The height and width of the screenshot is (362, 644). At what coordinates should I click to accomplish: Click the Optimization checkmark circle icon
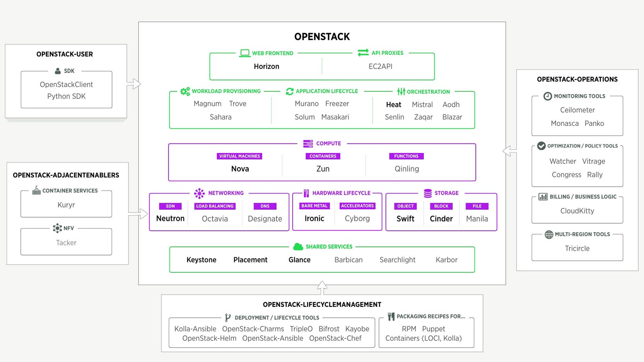click(541, 146)
